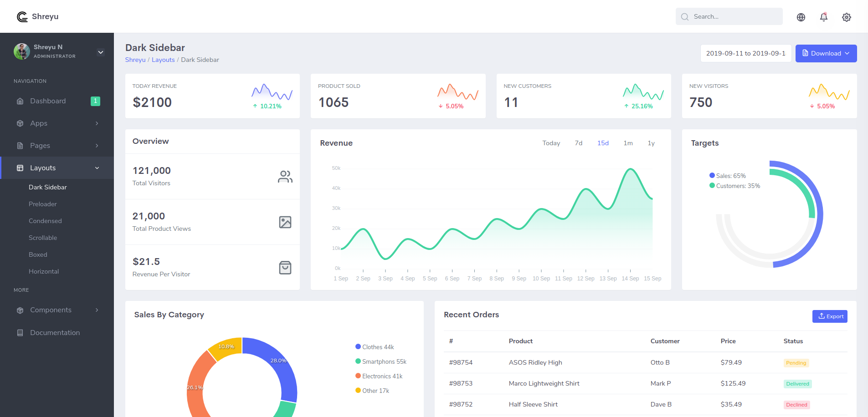Click the Pending status badge
This screenshot has height=417, width=868.
point(796,363)
